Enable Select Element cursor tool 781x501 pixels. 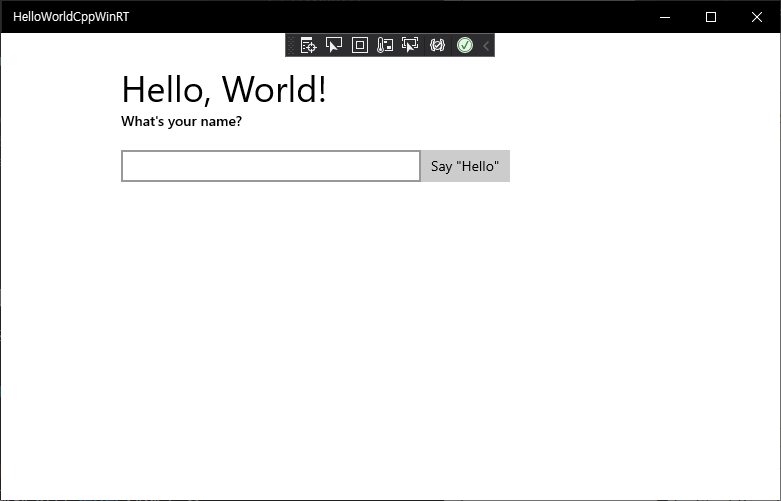tap(334, 45)
